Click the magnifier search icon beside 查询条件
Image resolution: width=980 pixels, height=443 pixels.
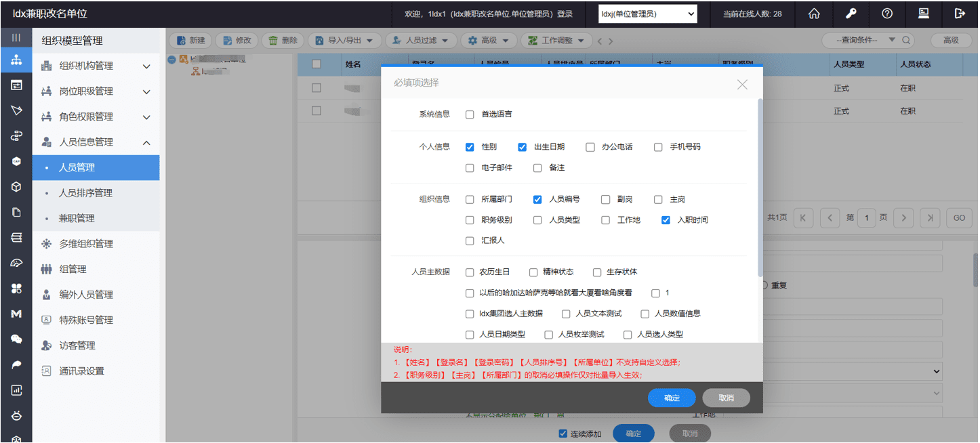pos(905,41)
